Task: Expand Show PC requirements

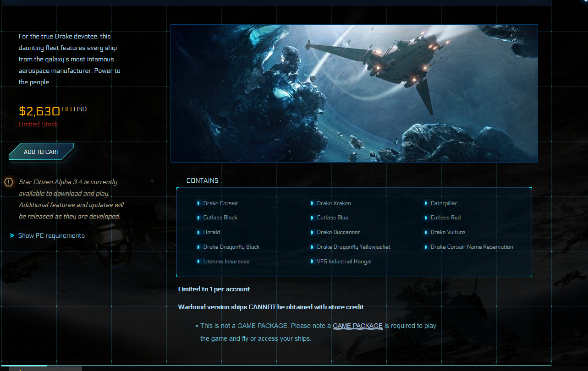Action: 48,235
